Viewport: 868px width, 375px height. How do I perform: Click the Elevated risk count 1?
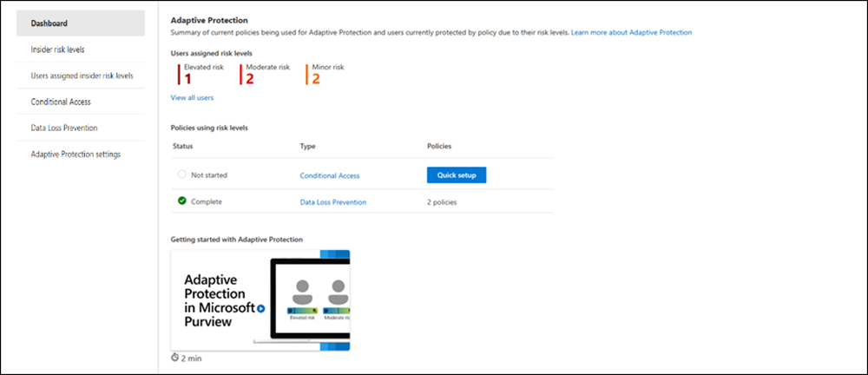(187, 79)
